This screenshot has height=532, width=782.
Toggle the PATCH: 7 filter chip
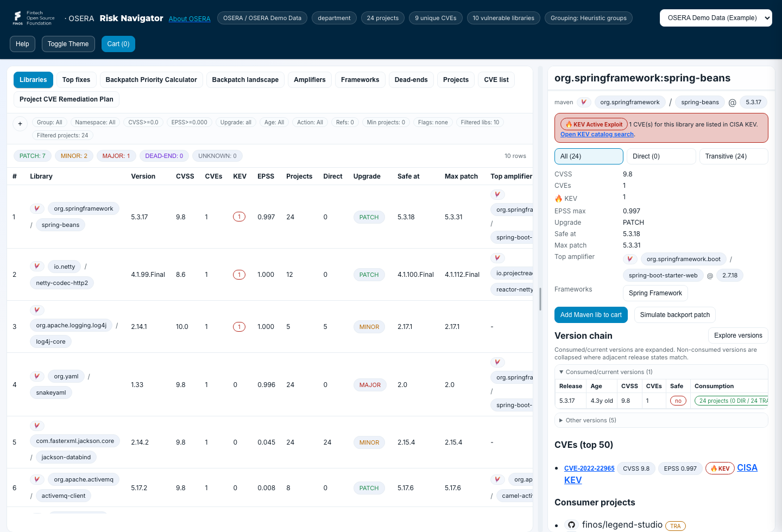[33, 156]
